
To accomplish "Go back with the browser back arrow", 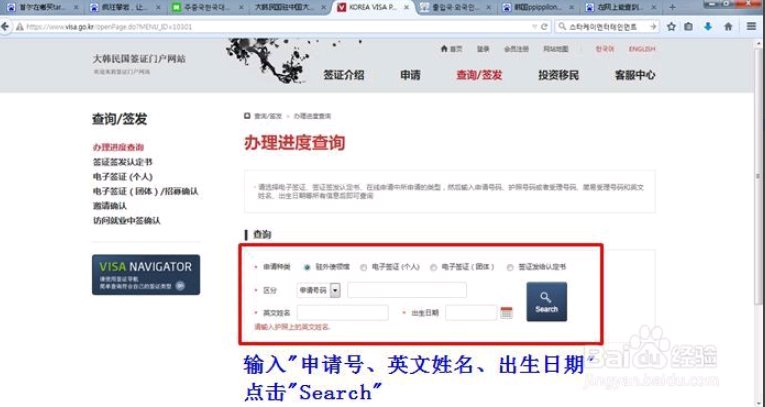I will pyautogui.click(x=5, y=26).
